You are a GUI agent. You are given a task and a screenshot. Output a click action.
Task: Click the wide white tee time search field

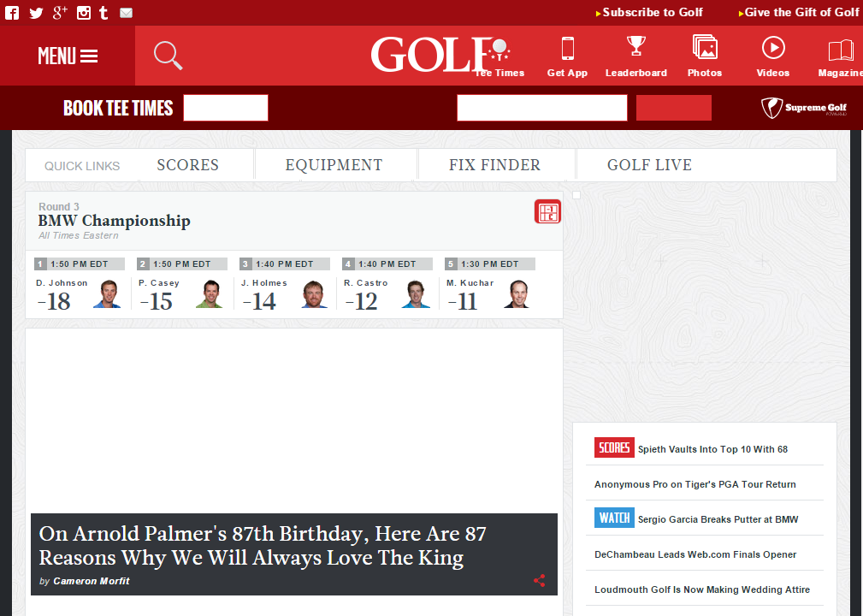click(x=542, y=107)
